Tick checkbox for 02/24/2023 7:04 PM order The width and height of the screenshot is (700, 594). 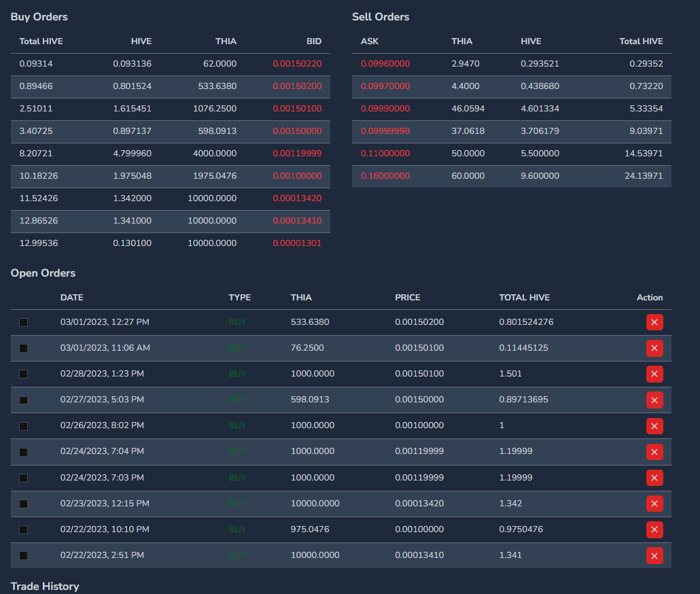24,452
